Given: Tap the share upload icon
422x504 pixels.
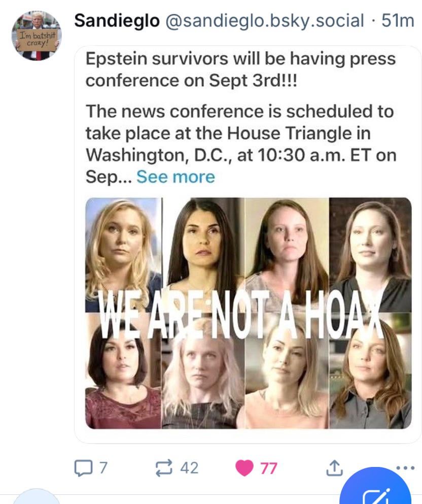Looking at the screenshot, I should click(334, 467).
